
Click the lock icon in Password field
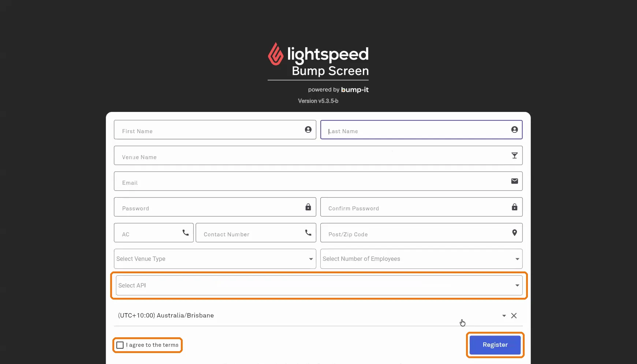pyautogui.click(x=308, y=207)
